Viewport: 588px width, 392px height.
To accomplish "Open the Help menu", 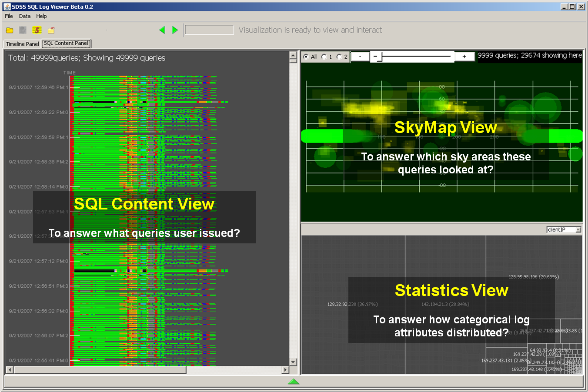I will pyautogui.click(x=41, y=16).
